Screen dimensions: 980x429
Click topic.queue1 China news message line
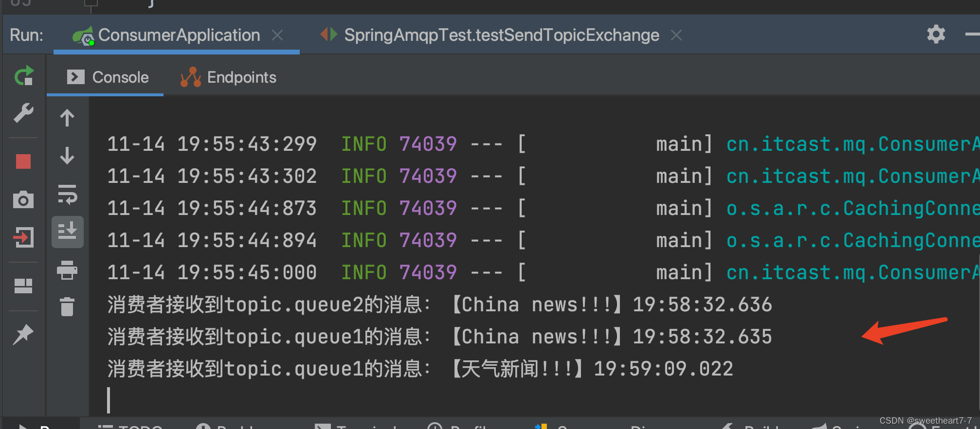point(440,337)
